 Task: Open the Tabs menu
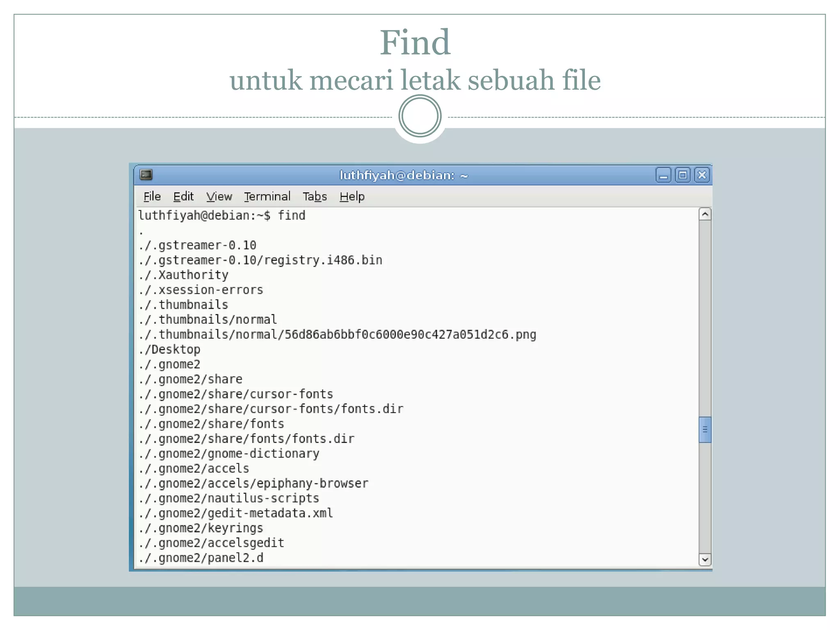[x=315, y=196]
